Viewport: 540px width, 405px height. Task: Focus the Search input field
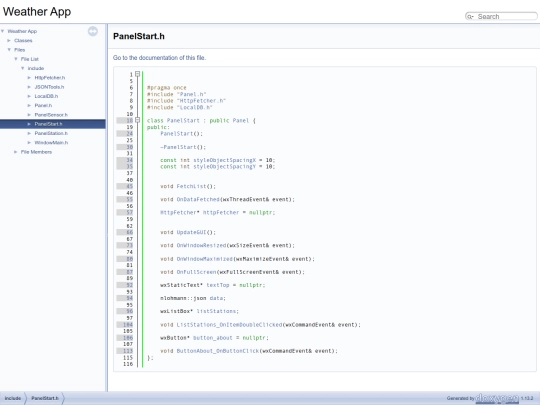pos(506,17)
